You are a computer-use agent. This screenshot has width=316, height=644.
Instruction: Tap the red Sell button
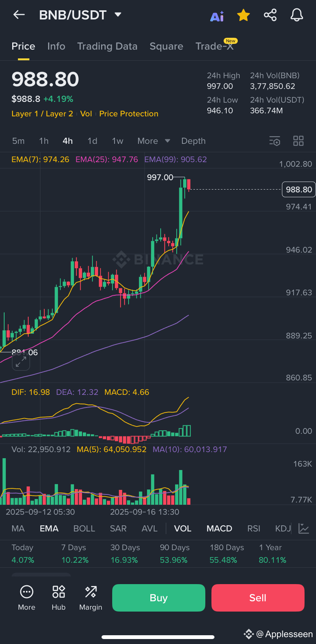(258, 598)
